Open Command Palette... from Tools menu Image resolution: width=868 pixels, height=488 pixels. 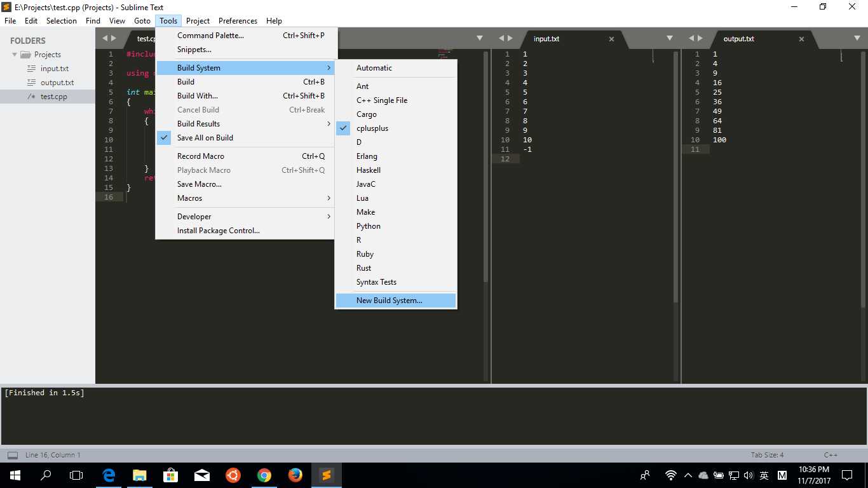pos(245,36)
